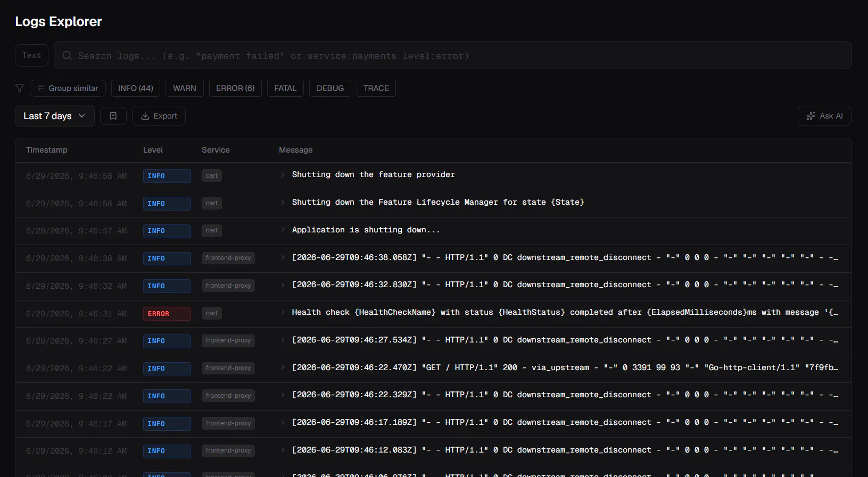Click frontend-proxy tag on 9:46:17 AM row
The image size is (868, 477).
(x=228, y=423)
